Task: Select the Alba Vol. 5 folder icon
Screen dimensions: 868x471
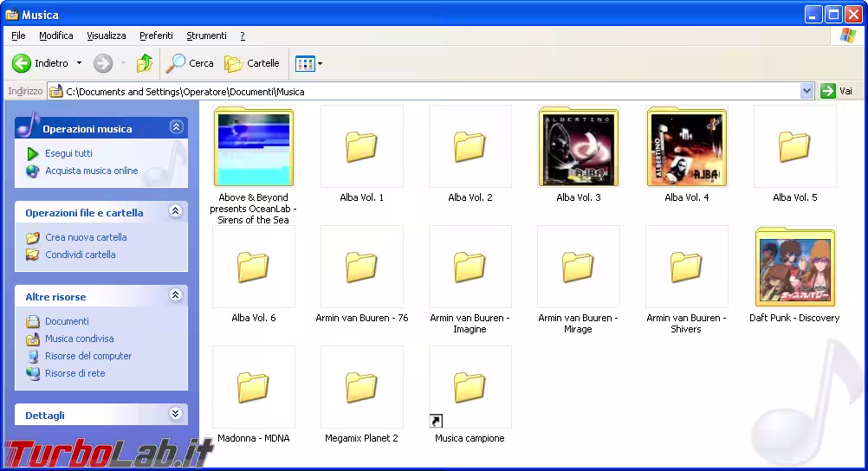Action: pos(794,146)
